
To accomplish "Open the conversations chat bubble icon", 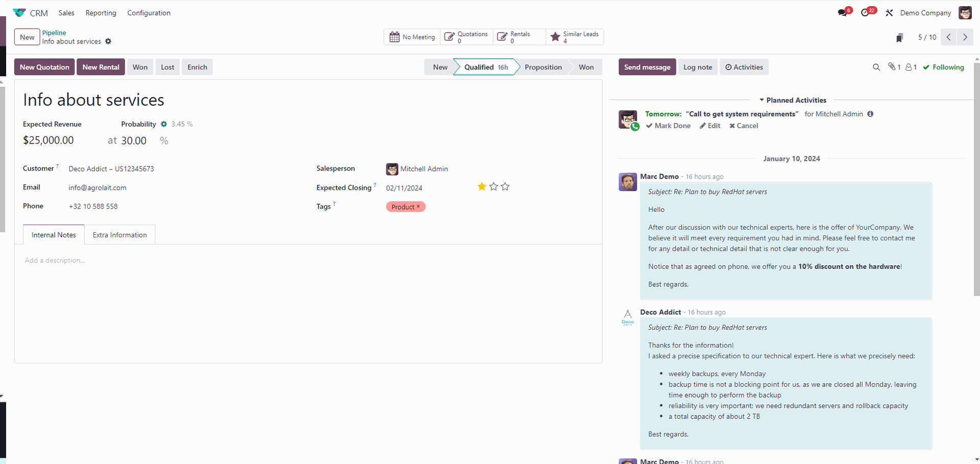I will click(x=842, y=13).
